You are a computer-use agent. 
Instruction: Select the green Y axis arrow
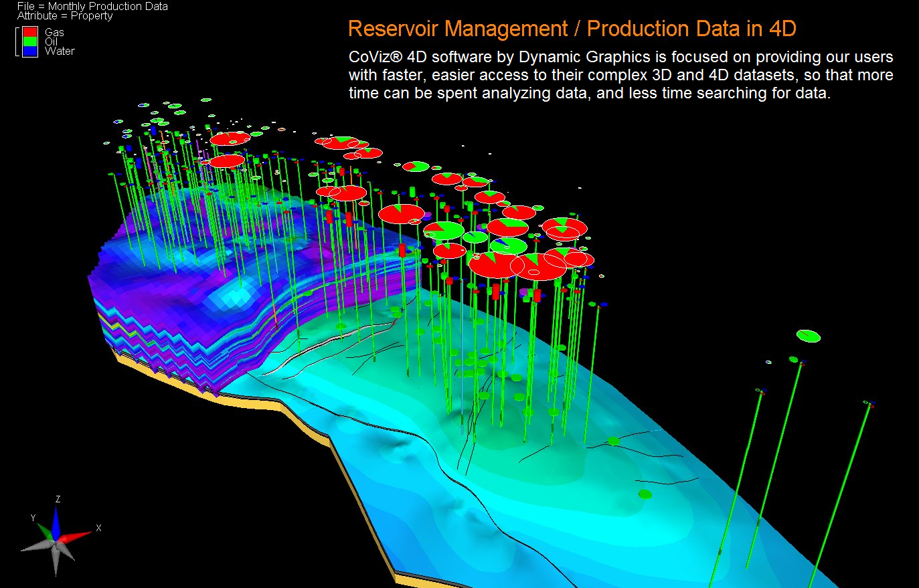tap(45, 531)
